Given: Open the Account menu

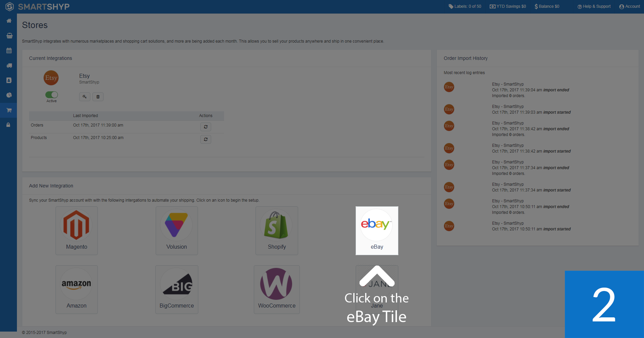Looking at the screenshot, I should coord(629,6).
